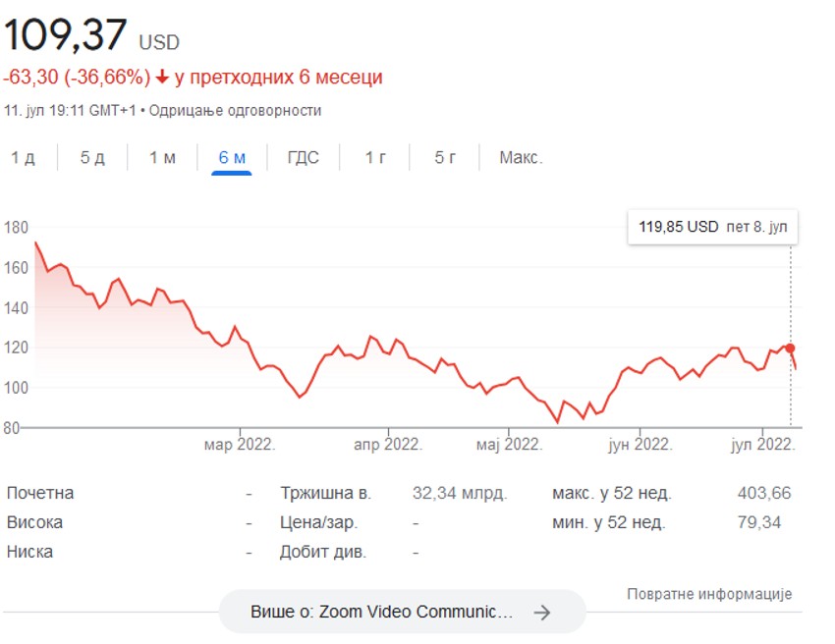Switch to the 1 г (one year) tab
The image size is (835, 644).
click(375, 158)
